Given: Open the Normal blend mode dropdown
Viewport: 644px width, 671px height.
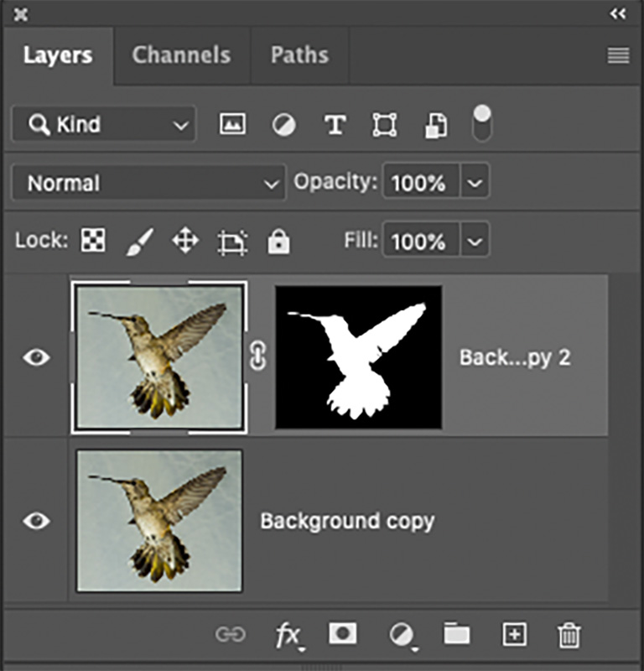Looking at the screenshot, I should click(x=148, y=183).
